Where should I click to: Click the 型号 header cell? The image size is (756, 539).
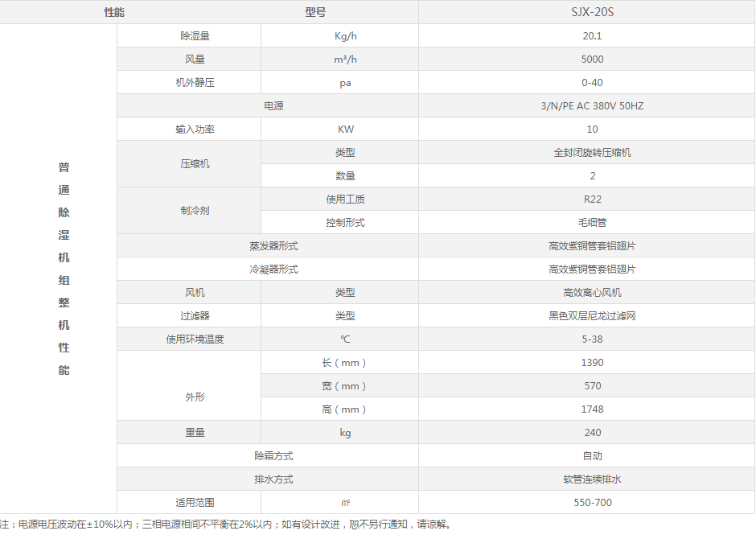[x=315, y=13]
